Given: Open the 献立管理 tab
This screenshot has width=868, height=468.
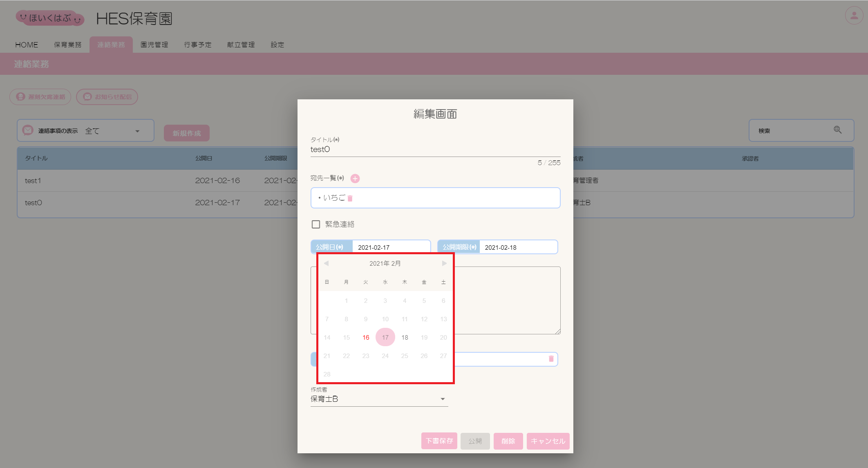Looking at the screenshot, I should [241, 45].
